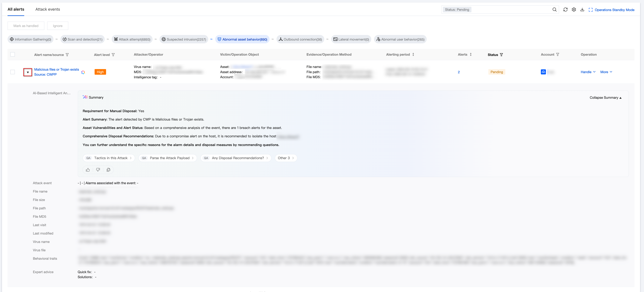Select Suspected intrusion(2257) stage
The height and width of the screenshot is (292, 644).
184,39
